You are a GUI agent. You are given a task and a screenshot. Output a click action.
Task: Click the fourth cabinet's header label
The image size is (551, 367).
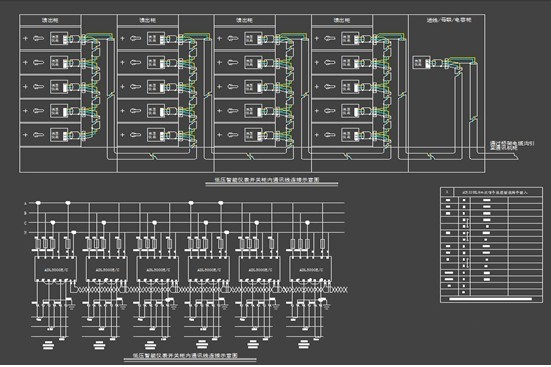(x=342, y=20)
